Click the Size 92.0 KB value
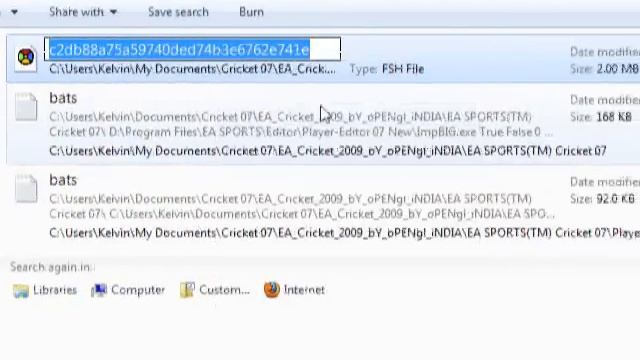 pos(615,199)
